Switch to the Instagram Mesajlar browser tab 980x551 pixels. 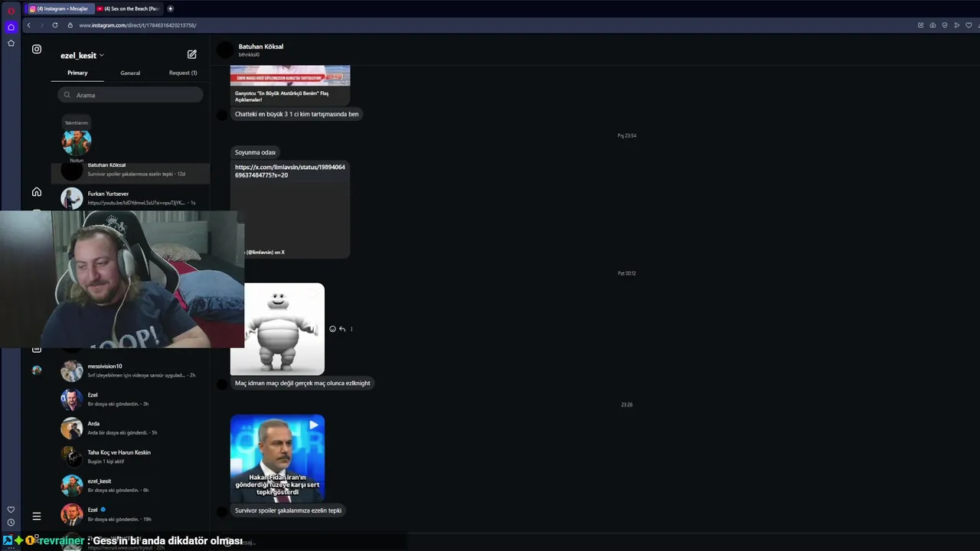coord(60,8)
